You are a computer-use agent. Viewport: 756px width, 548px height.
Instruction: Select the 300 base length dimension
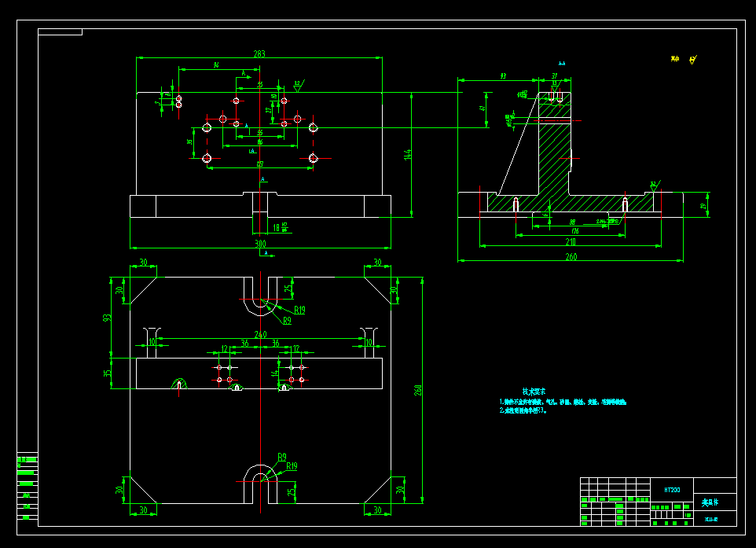(260, 244)
